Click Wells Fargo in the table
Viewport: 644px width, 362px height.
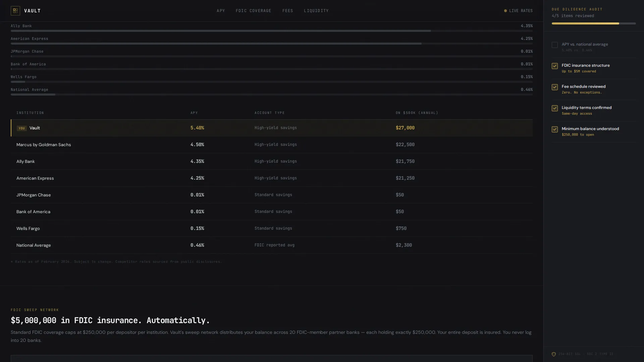(x=28, y=228)
